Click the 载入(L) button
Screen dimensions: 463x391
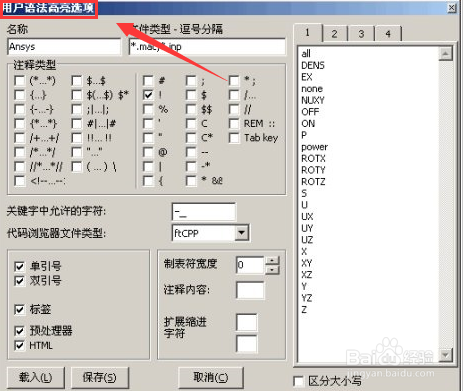pos(36,378)
